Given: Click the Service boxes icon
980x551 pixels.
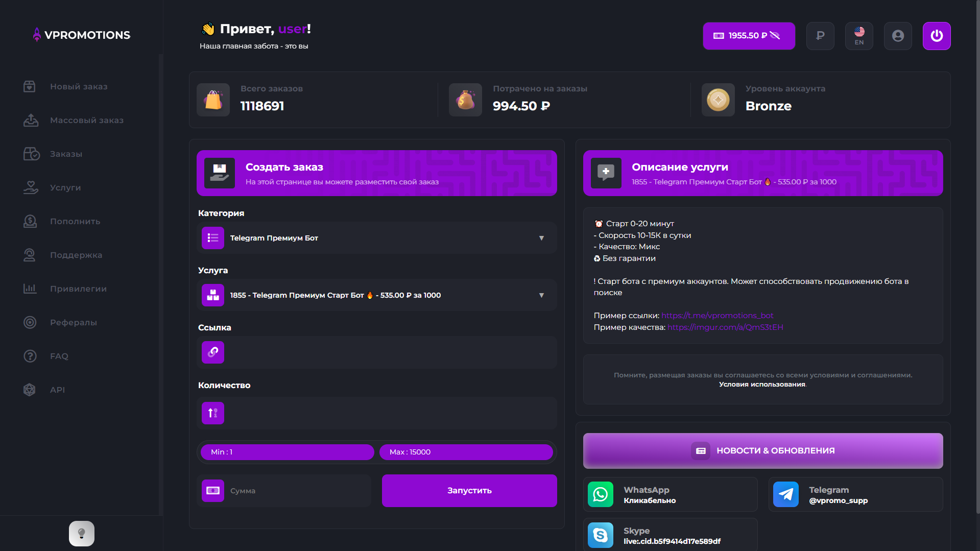Looking at the screenshot, I should click(213, 295).
